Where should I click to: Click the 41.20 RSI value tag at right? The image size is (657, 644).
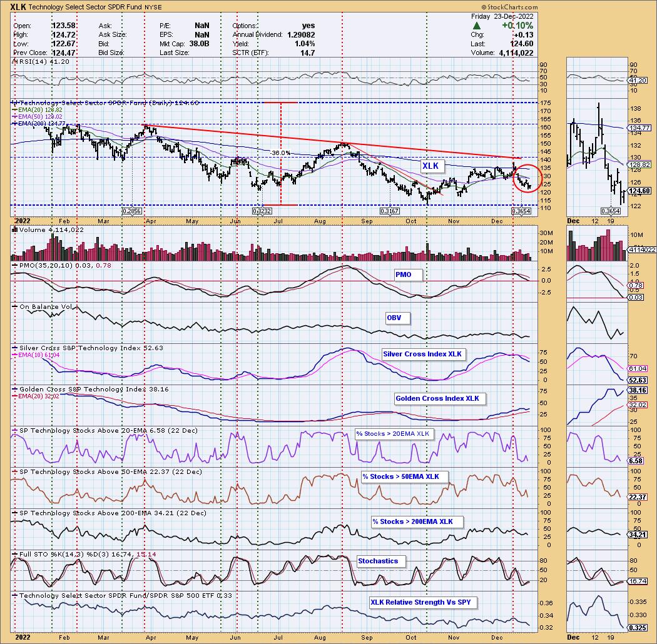638,80
